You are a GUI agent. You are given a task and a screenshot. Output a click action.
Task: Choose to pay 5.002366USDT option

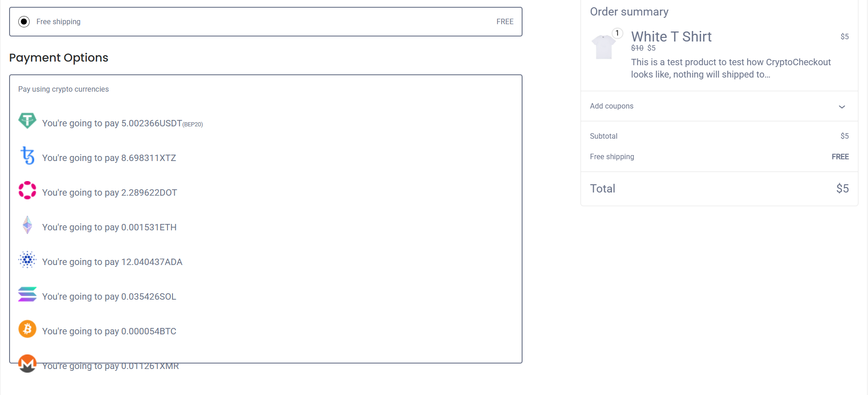(122, 124)
